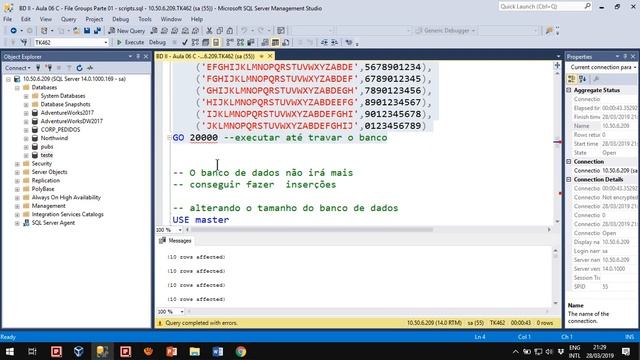Click the Refresh icon in Object Explorer
The height and width of the screenshot is (360, 640).
pyautogui.click(x=79, y=68)
